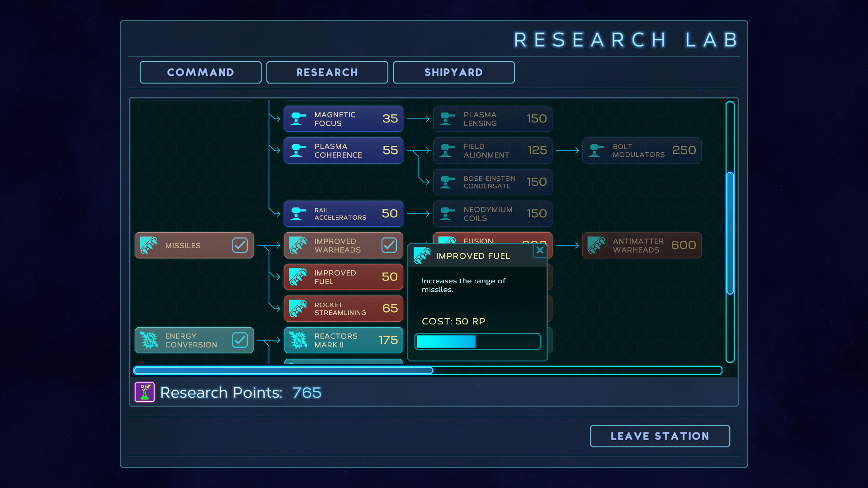Close the Improved Fuel tooltip popup
This screenshot has width=868, height=488.
tap(539, 250)
